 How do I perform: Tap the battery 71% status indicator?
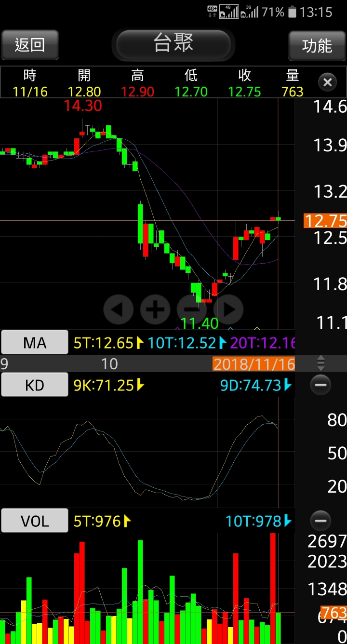280,12
